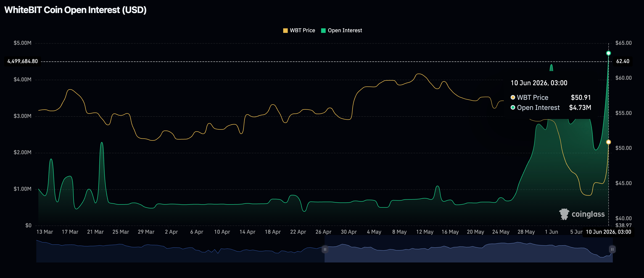Click the yellow dot beside WBT Price in tooltip
Viewport: 644px width, 278px height.
tap(513, 97)
